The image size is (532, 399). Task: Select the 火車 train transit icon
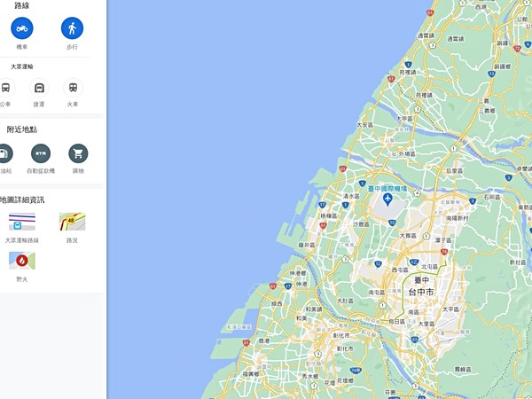pos(73,88)
